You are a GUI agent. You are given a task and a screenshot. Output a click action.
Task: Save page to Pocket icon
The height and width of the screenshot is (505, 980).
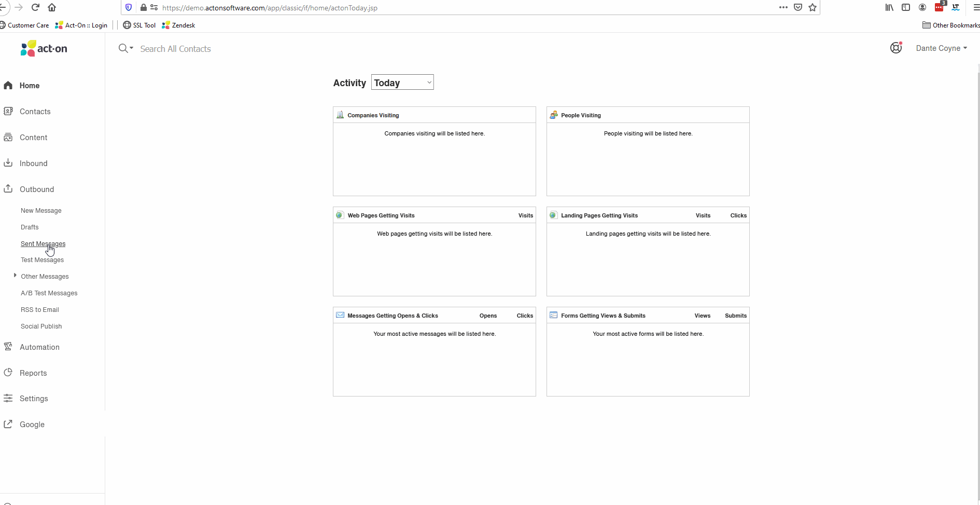tap(798, 7)
